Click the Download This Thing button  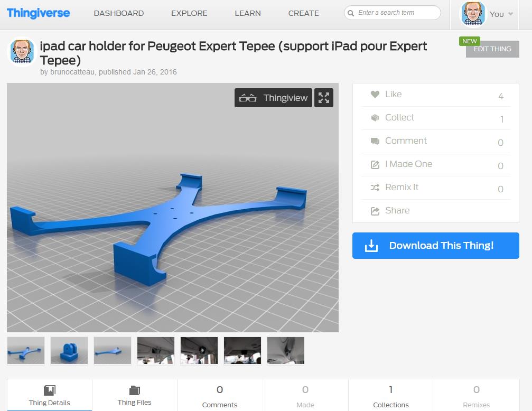[436, 245]
